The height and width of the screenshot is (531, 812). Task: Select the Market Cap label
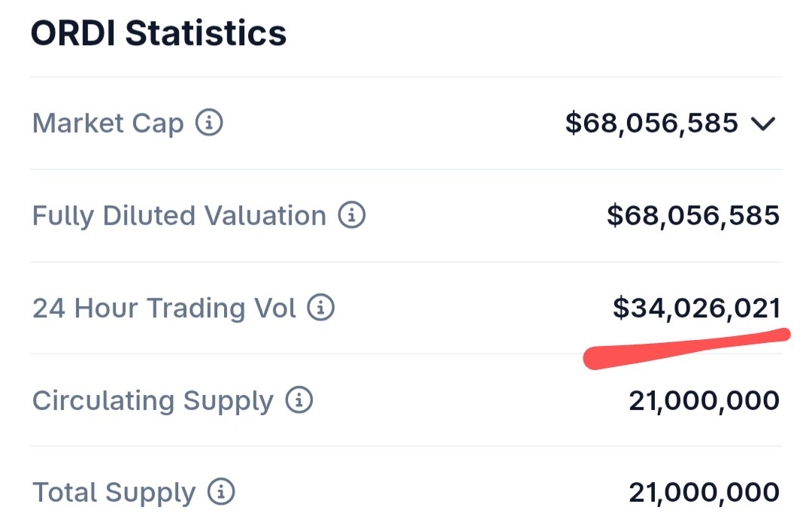(108, 123)
